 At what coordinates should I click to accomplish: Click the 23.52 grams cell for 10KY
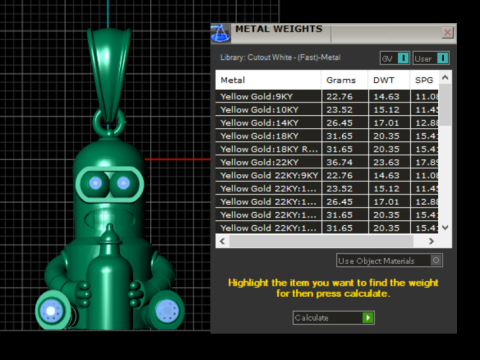point(345,110)
